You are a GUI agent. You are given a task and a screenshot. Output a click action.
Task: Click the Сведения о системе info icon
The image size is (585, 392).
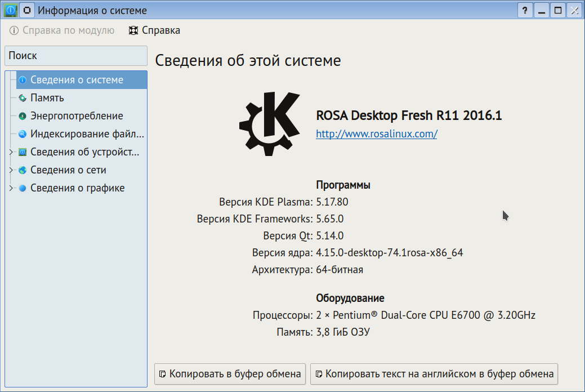coord(23,80)
